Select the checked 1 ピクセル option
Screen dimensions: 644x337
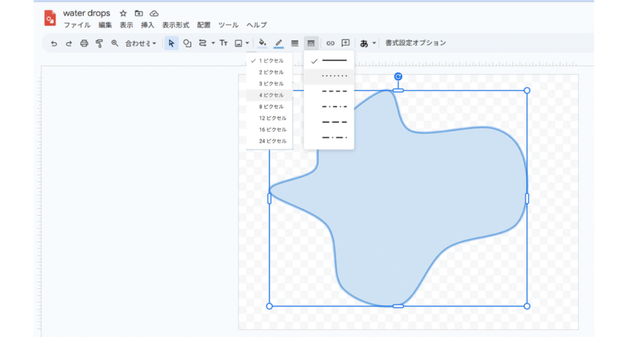pos(271,61)
